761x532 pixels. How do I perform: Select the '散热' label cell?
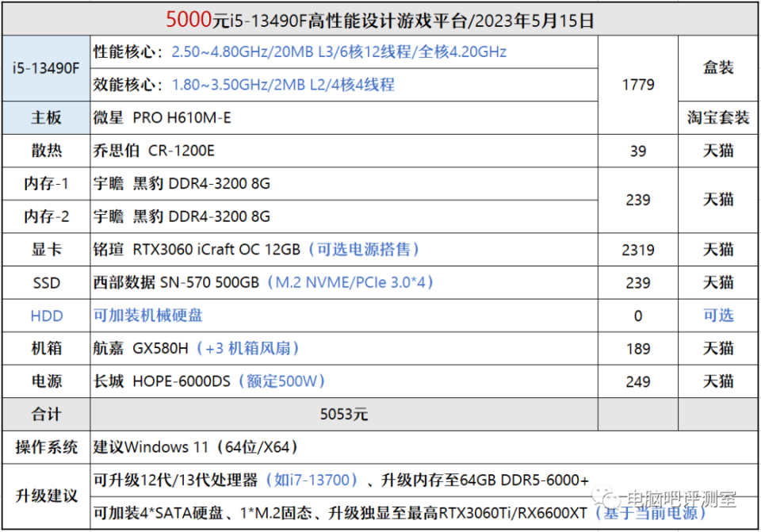[x=46, y=151]
